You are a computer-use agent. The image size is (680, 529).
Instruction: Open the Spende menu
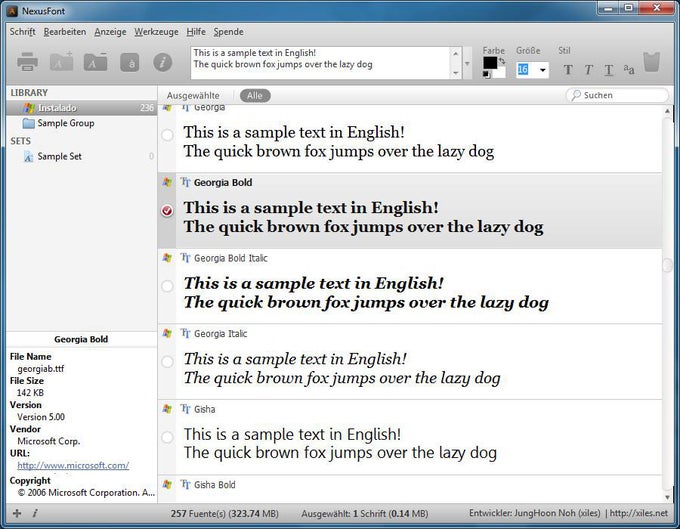[x=228, y=32]
